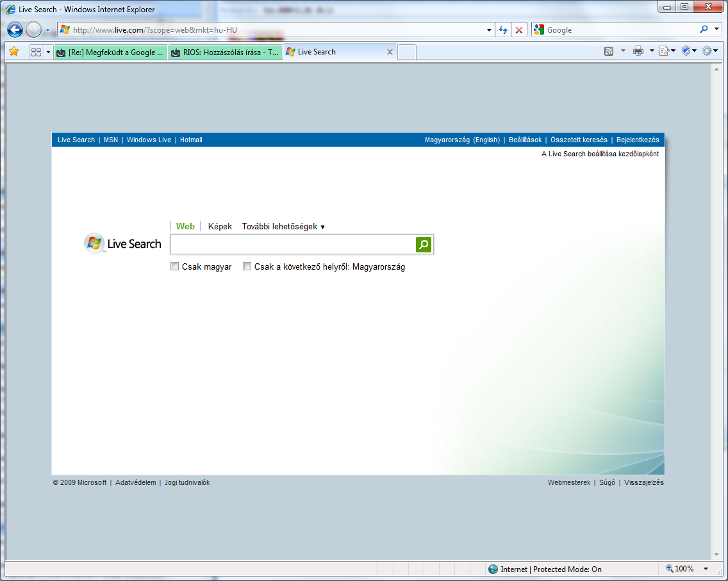Open the Súgó help link
Screen dimensions: 728x581
[x=607, y=482]
